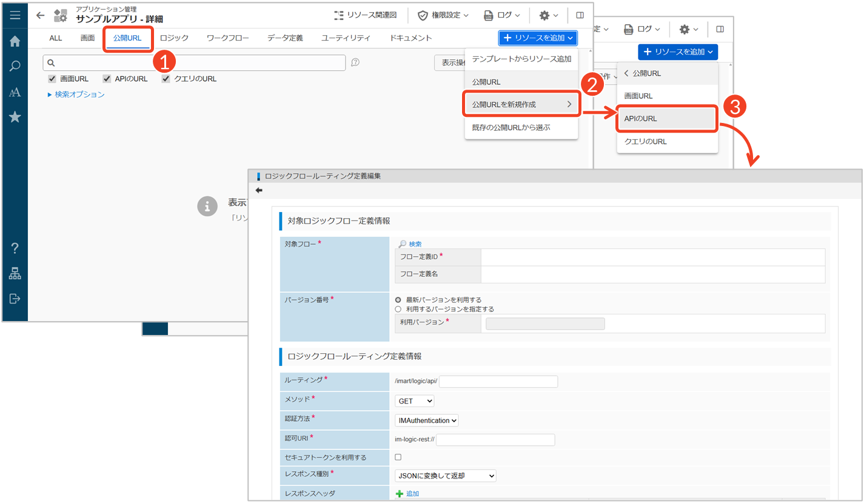Enable セキュアトークンを利用する checkbox
The image size is (864, 504).
tap(398, 457)
